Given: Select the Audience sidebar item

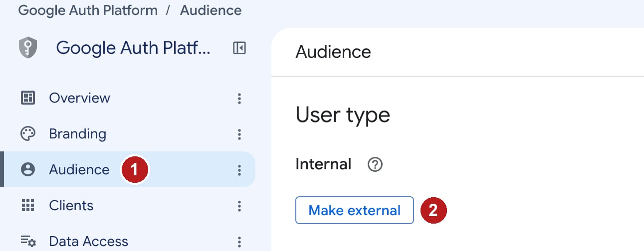Looking at the screenshot, I should [x=128, y=170].
